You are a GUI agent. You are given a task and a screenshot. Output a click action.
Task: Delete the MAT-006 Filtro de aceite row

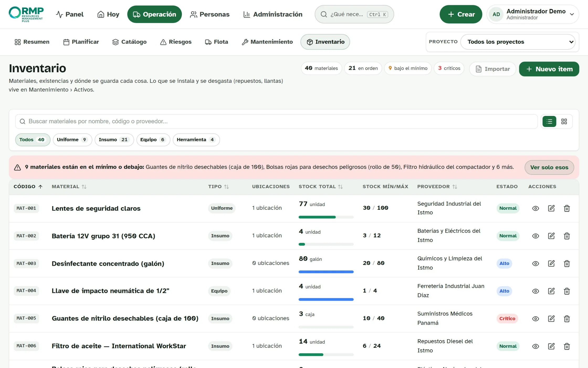point(567,346)
